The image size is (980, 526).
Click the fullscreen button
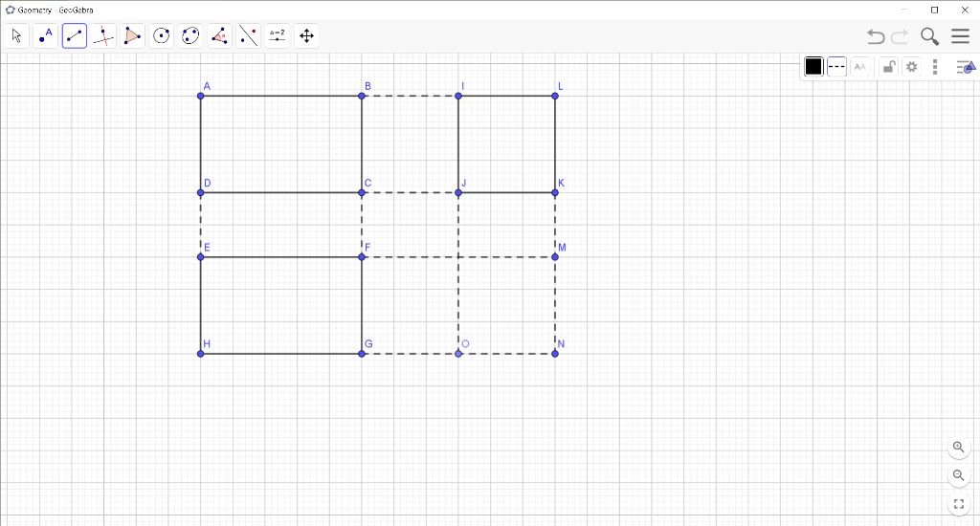pyautogui.click(x=959, y=503)
